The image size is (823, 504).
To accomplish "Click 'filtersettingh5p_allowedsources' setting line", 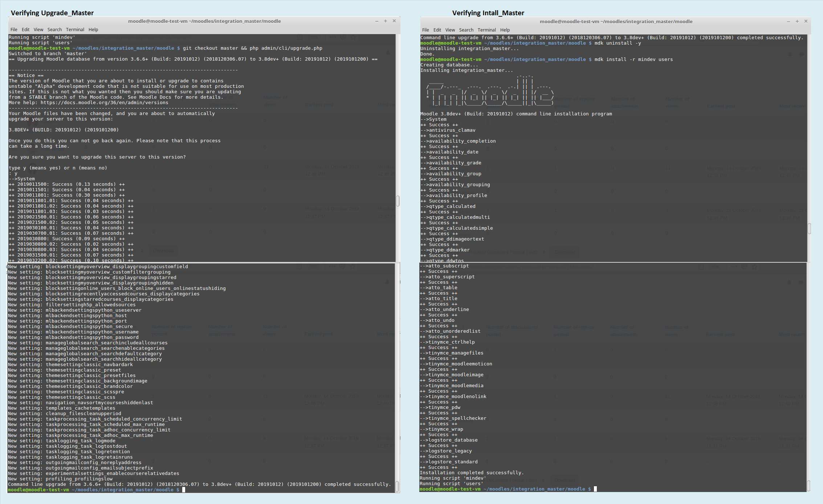I will pyautogui.click(x=72, y=305).
